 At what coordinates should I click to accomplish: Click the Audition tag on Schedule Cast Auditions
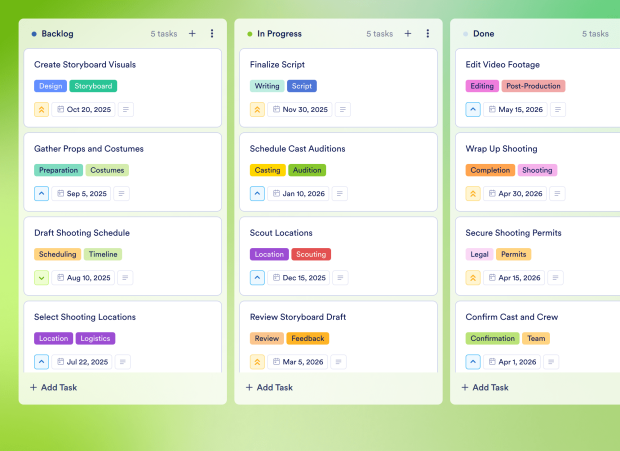point(307,170)
